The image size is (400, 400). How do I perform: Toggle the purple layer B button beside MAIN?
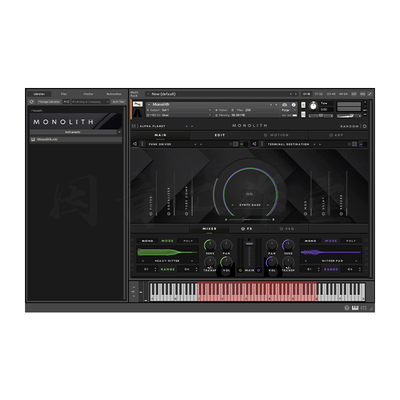(x=258, y=270)
